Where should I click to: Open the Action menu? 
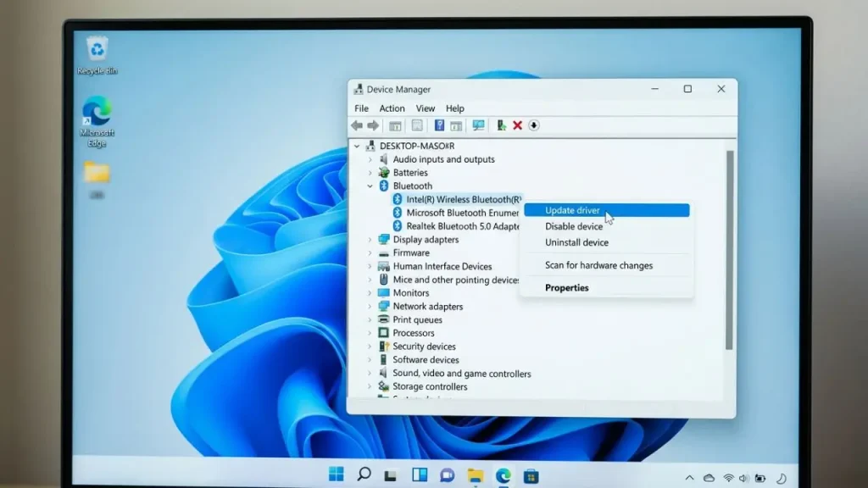pyautogui.click(x=392, y=108)
